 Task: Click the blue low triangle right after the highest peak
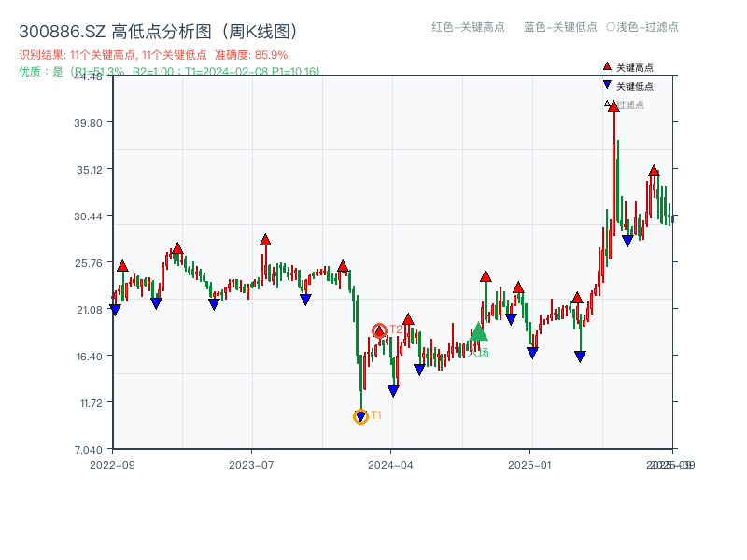click(x=627, y=241)
